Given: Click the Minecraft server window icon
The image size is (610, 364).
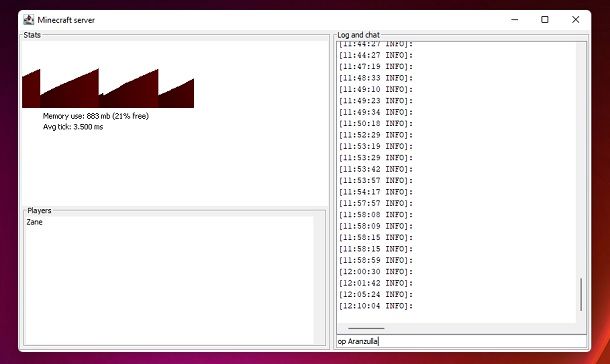Looking at the screenshot, I should click(28, 20).
